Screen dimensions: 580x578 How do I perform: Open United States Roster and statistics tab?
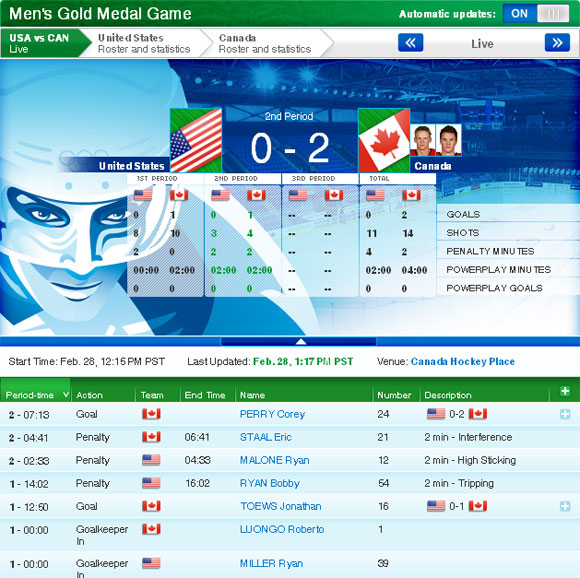click(144, 43)
